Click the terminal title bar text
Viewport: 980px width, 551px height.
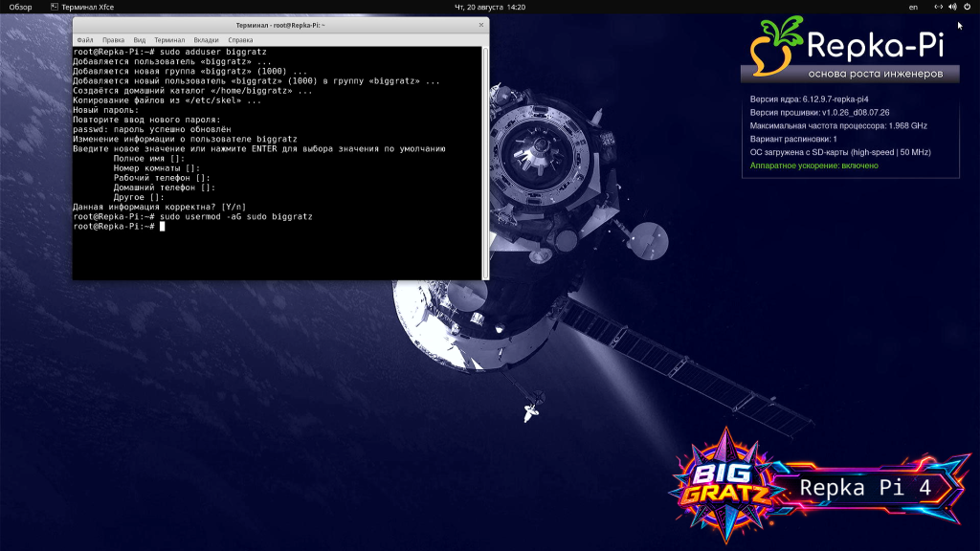coord(280,26)
